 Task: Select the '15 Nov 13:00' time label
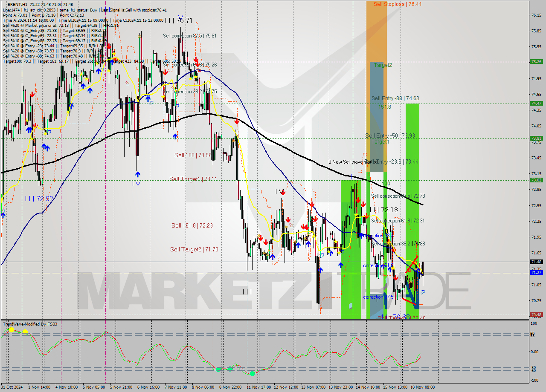pyautogui.click(x=395, y=387)
